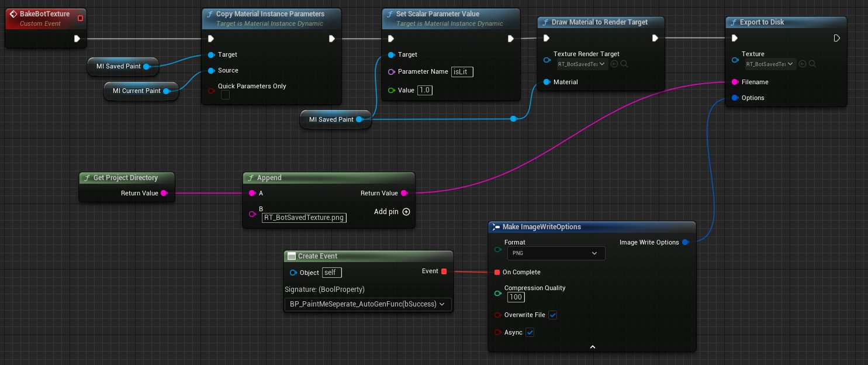Viewport: 868px width, 365px height.
Task: Select the MI Current Paint variable node
Action: click(136, 91)
